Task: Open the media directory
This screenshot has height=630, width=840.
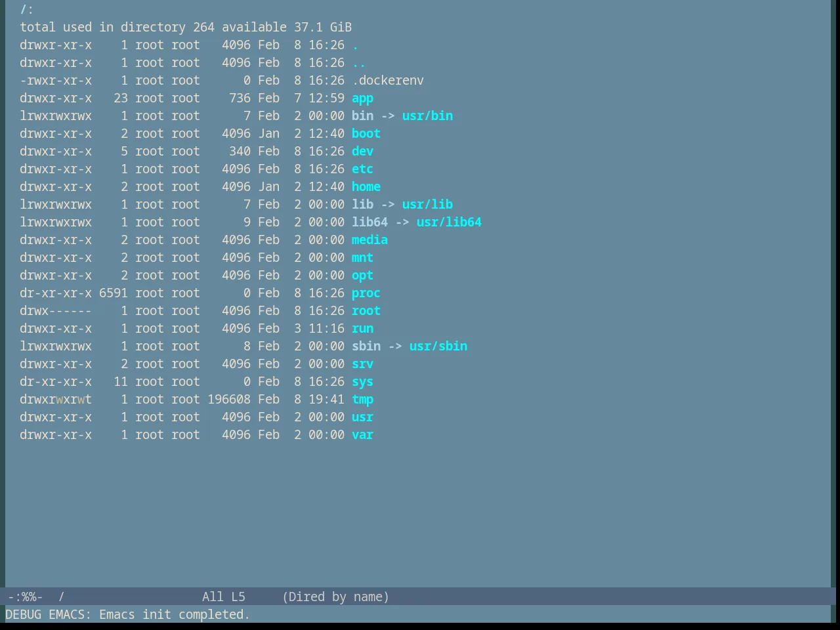Action: click(x=369, y=240)
